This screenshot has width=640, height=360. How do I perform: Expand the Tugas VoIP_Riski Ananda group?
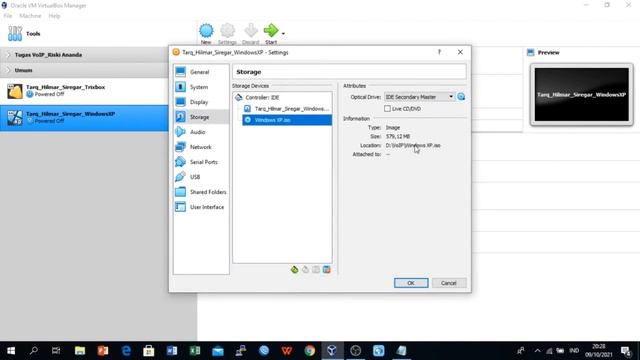click(9, 55)
